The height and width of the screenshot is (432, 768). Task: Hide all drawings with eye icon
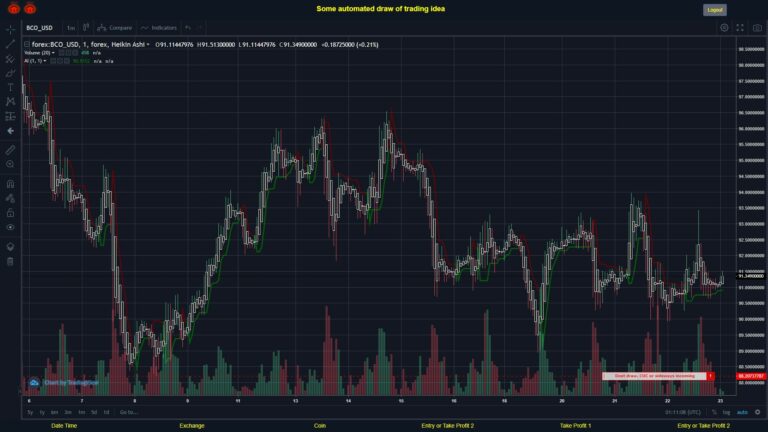[x=10, y=227]
